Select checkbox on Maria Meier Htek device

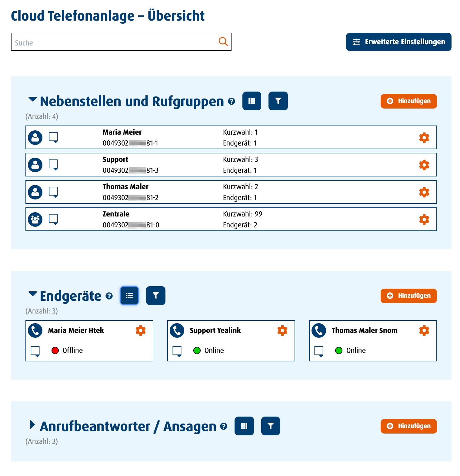pyautogui.click(x=35, y=351)
